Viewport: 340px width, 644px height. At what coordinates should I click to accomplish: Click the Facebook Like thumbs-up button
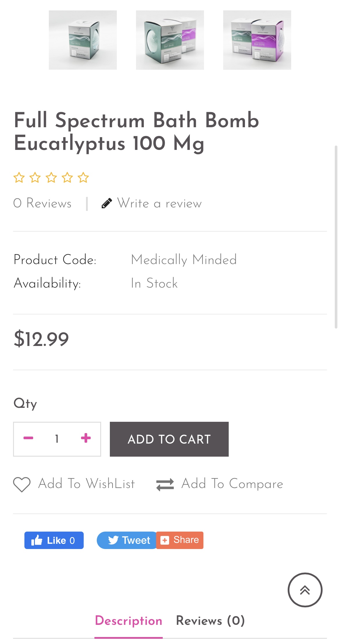(54, 540)
